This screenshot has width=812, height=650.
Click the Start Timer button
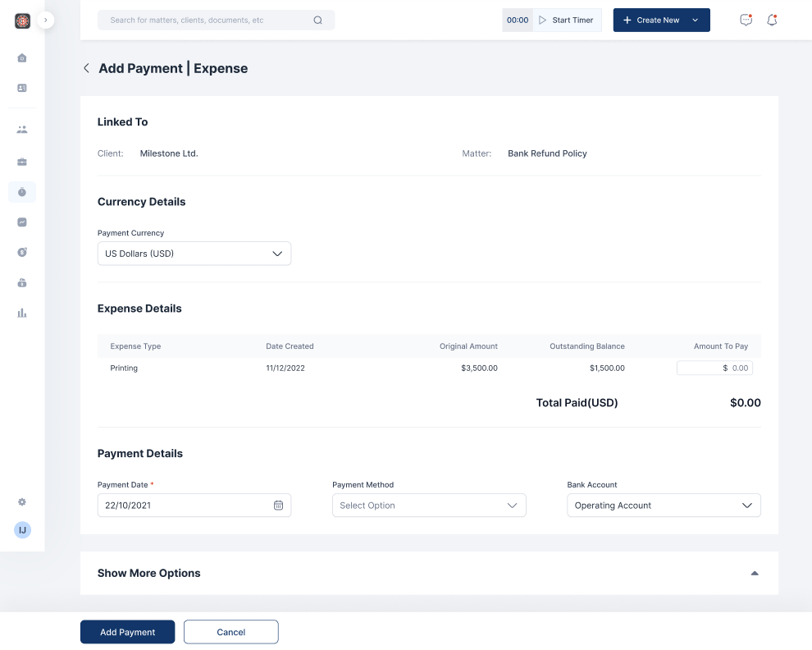pos(567,21)
